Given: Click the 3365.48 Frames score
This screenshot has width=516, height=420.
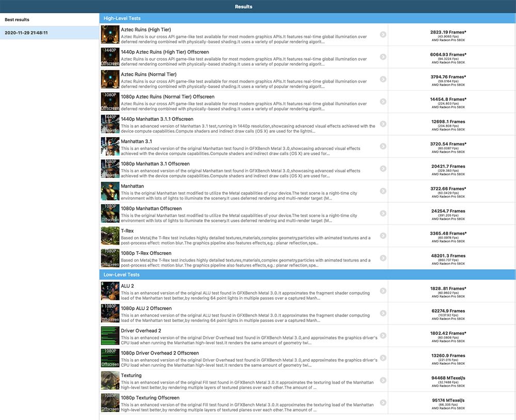Looking at the screenshot, I should (448, 234).
